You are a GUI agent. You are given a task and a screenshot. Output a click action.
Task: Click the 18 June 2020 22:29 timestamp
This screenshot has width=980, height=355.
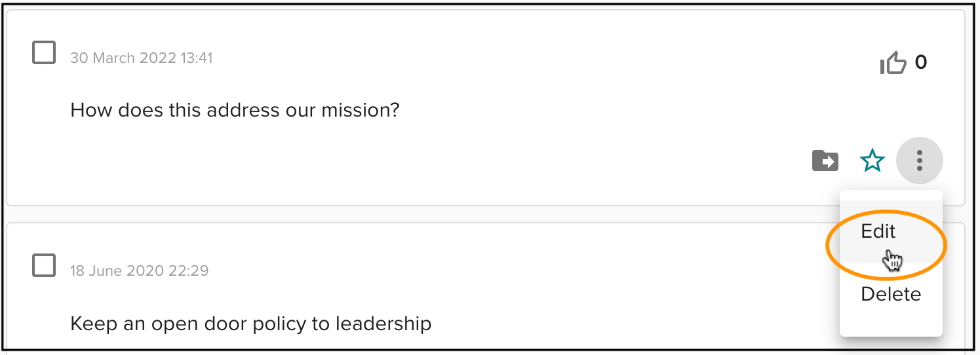[140, 271]
